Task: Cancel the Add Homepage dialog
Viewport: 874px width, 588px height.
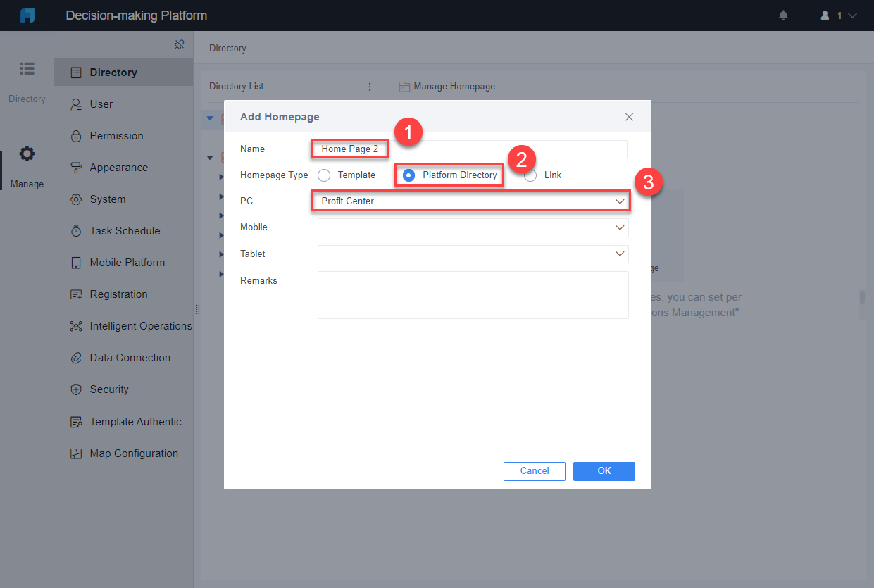Action: pyautogui.click(x=534, y=471)
